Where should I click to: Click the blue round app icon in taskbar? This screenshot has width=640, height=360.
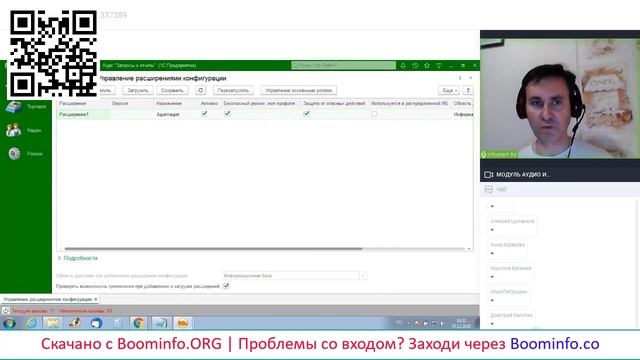96,323
